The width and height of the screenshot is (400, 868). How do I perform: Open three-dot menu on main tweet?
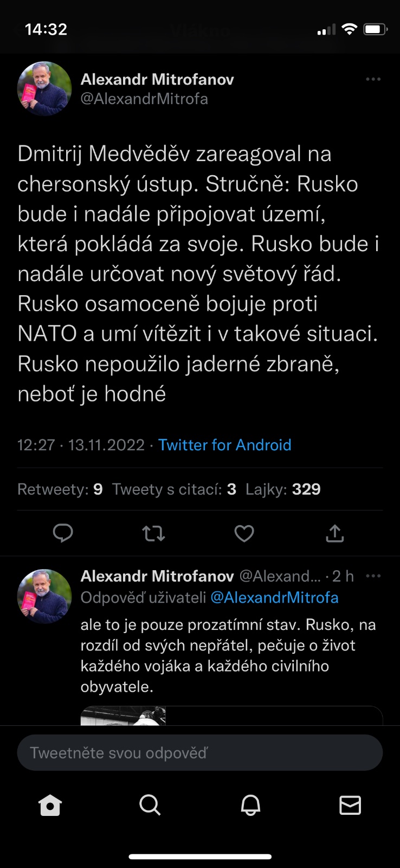tap(373, 79)
